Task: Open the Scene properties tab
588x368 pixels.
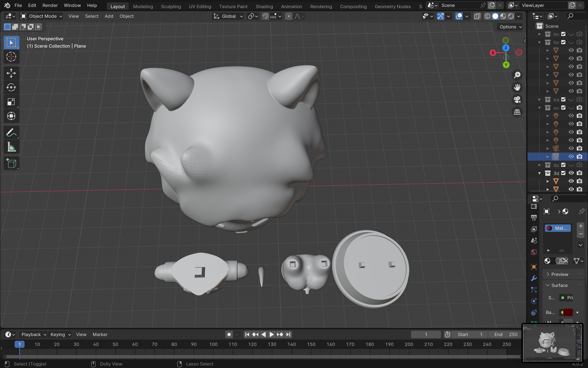Action: tap(534, 240)
